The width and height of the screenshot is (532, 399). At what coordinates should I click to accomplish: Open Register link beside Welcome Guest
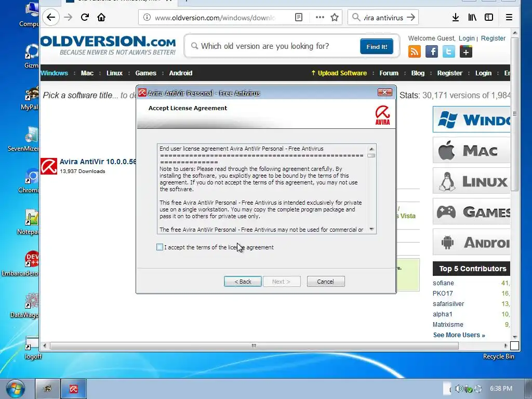click(x=493, y=38)
